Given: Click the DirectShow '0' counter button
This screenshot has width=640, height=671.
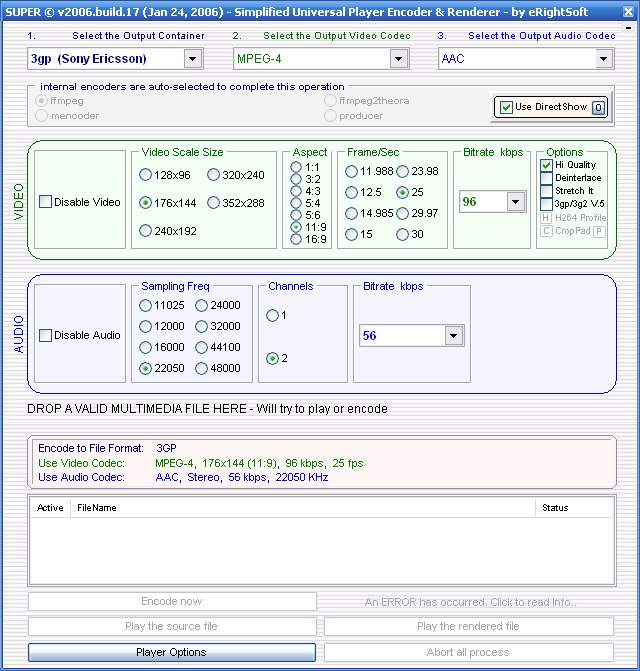Looking at the screenshot, I should point(599,108).
